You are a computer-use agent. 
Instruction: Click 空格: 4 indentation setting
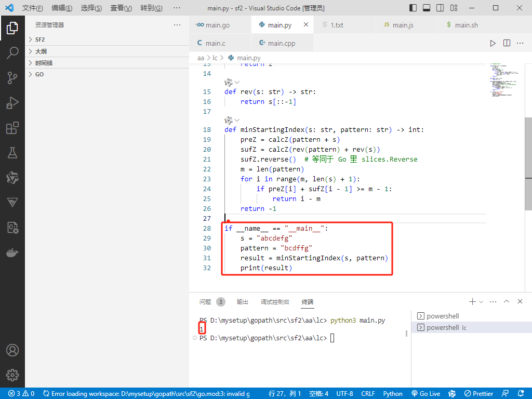coord(318,394)
